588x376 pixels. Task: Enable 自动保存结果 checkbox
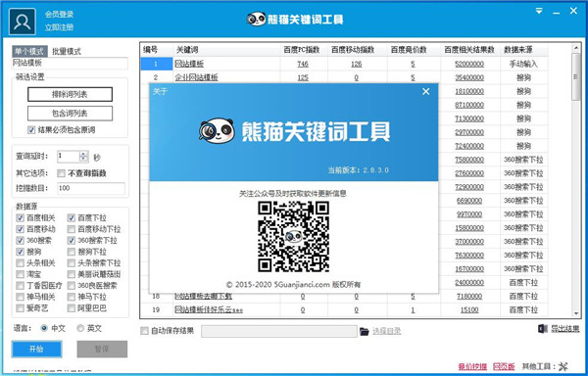coord(144,331)
